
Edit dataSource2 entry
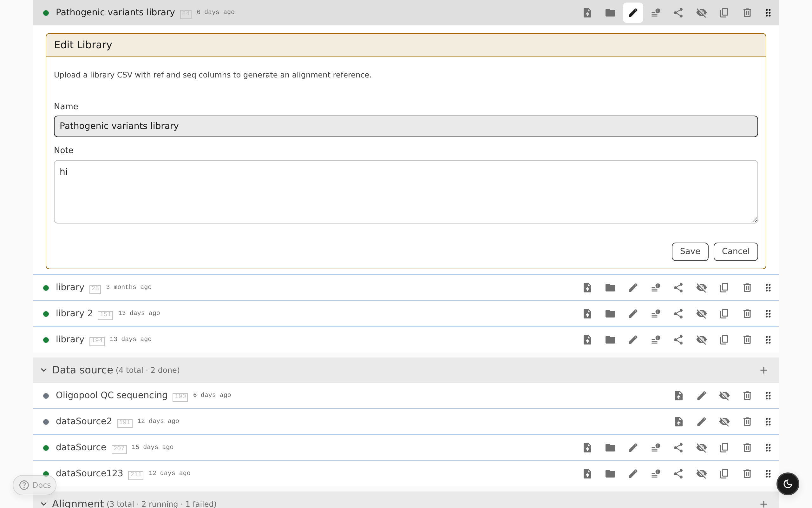pos(701,422)
